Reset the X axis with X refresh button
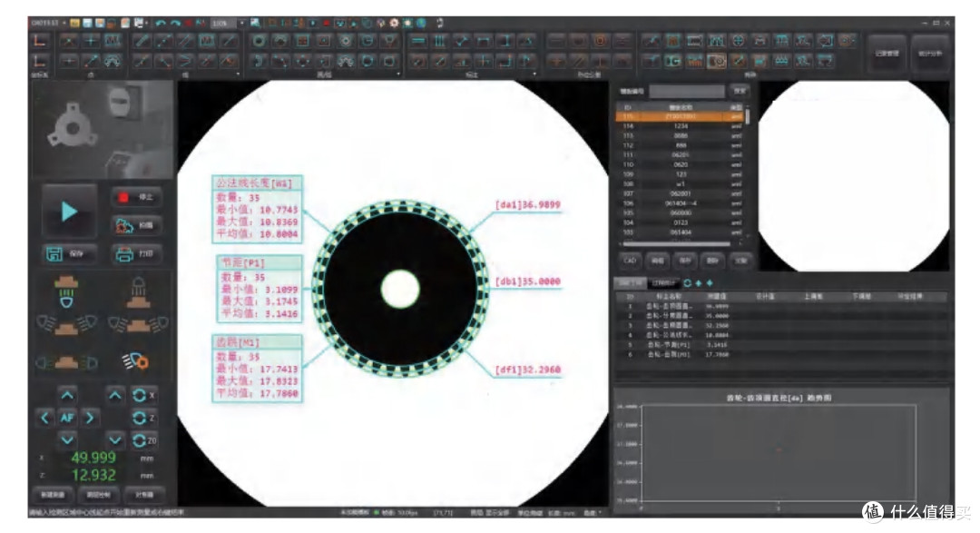The width and height of the screenshot is (980, 533). coord(144,395)
